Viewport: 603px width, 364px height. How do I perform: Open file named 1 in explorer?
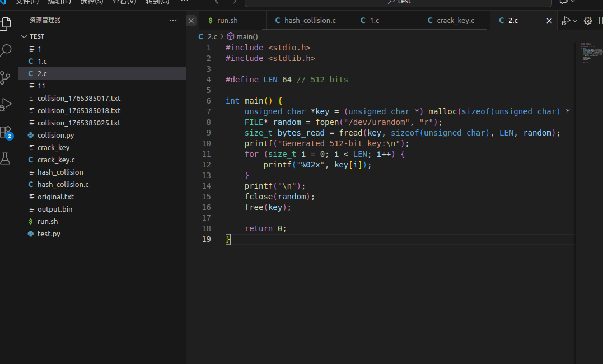102,49
